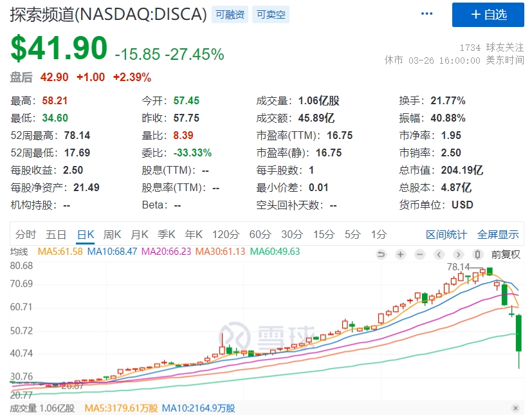
Task: Click the 可融资 tag
Action: pyautogui.click(x=230, y=15)
